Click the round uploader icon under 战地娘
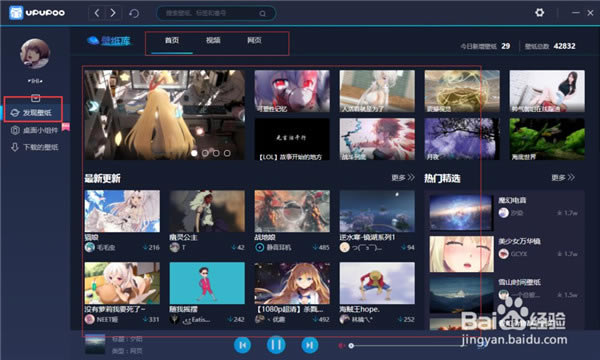Screen dimensions: 600x360 (x=259, y=247)
